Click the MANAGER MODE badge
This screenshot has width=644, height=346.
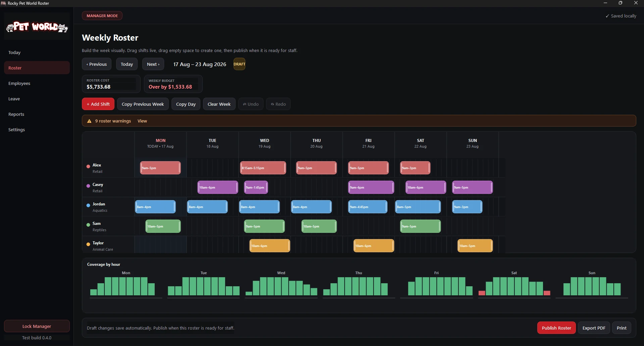point(102,16)
